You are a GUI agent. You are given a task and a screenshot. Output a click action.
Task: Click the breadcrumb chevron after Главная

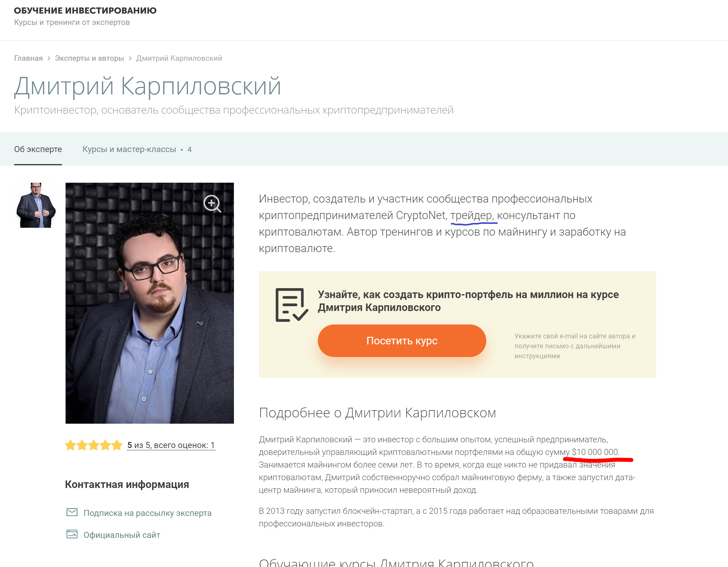pos(49,58)
